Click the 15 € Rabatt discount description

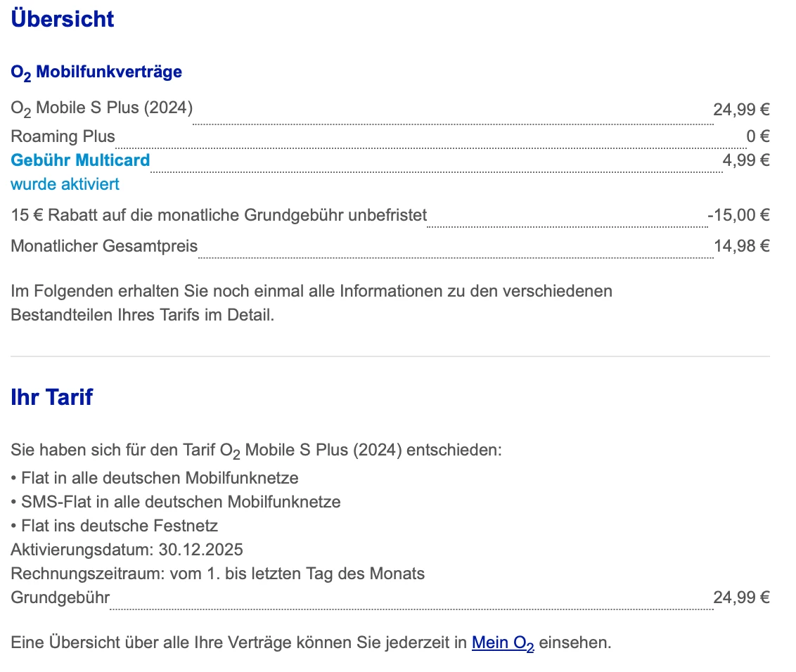tap(219, 215)
